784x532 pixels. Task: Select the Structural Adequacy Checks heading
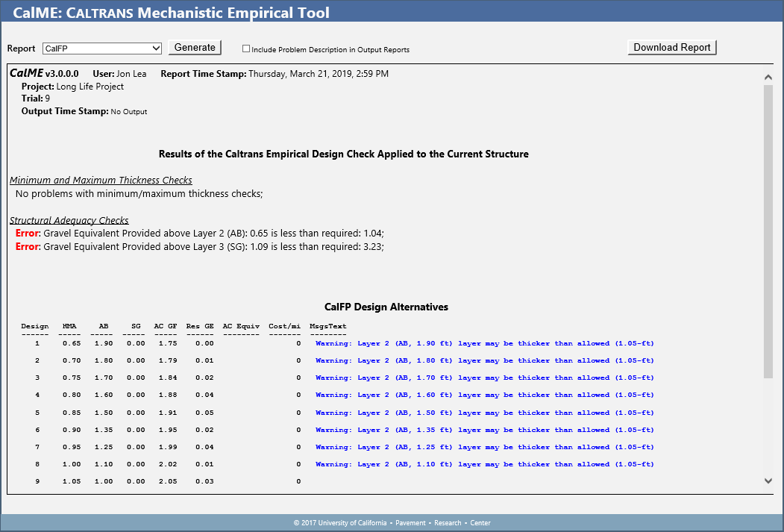pos(69,221)
